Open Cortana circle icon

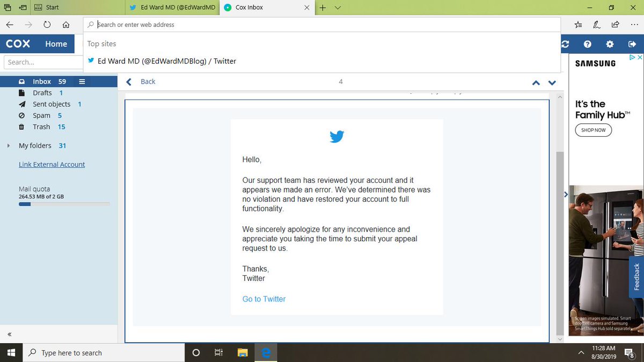(196, 352)
